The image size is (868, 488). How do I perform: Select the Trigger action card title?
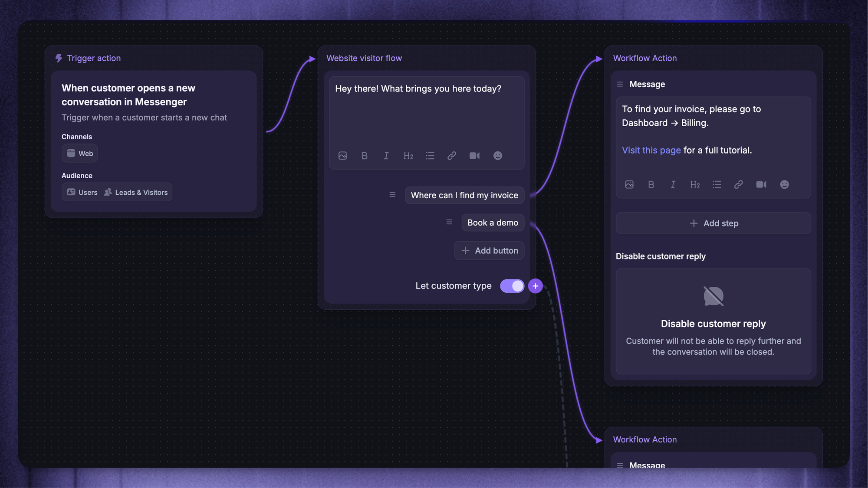(x=94, y=58)
